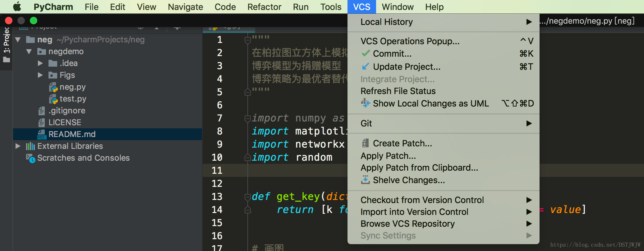Image resolution: width=644 pixels, height=251 pixels.
Task: Open the View menu
Action: click(x=146, y=7)
